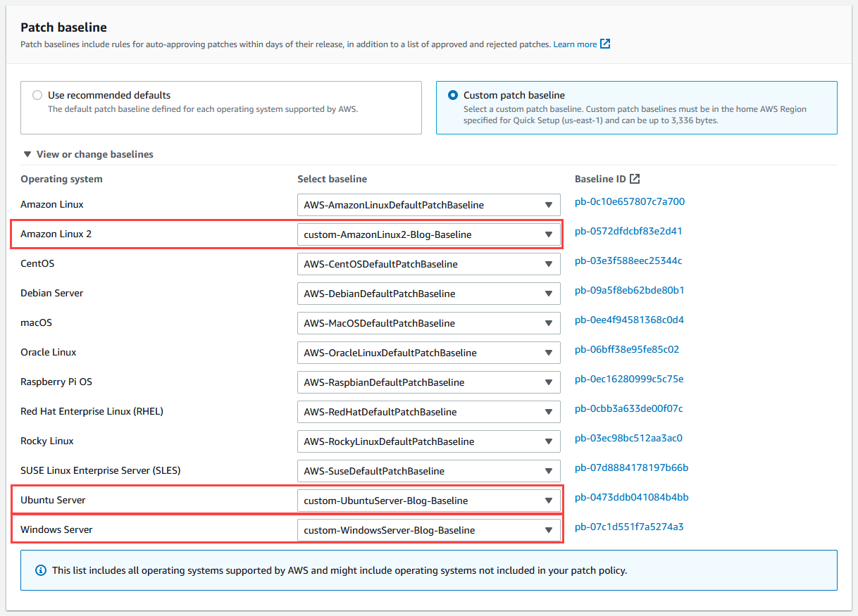Click the external link icon next to Baseline ID
The image size is (858, 616).
[634, 179]
